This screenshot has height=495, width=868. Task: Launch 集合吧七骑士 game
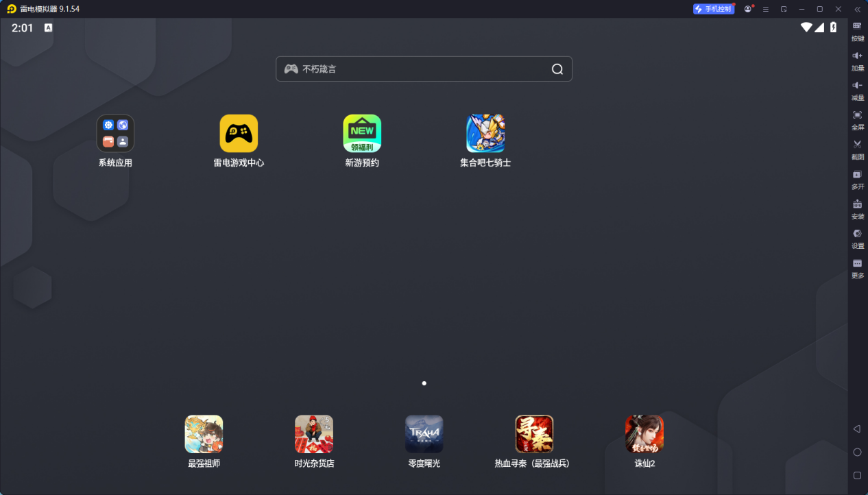(x=485, y=133)
